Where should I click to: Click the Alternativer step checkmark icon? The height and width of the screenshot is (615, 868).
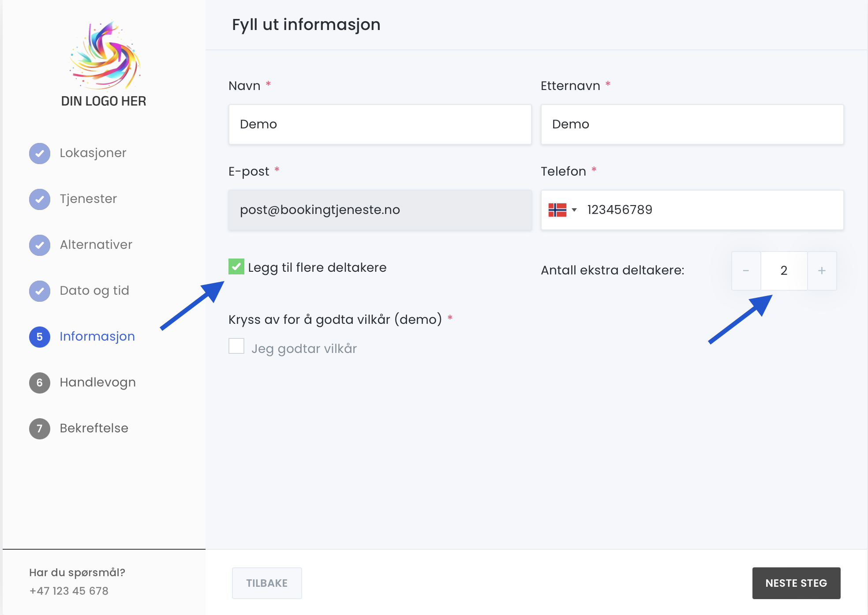40,245
